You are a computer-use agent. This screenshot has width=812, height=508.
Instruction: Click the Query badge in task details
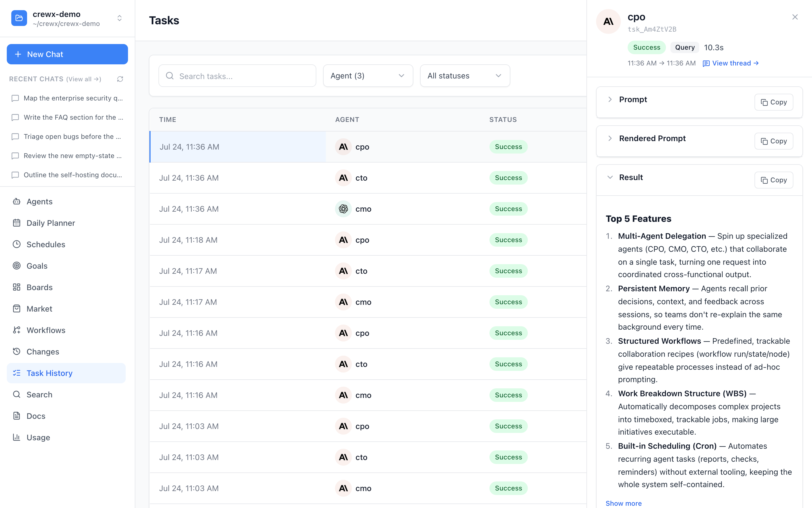(685, 47)
